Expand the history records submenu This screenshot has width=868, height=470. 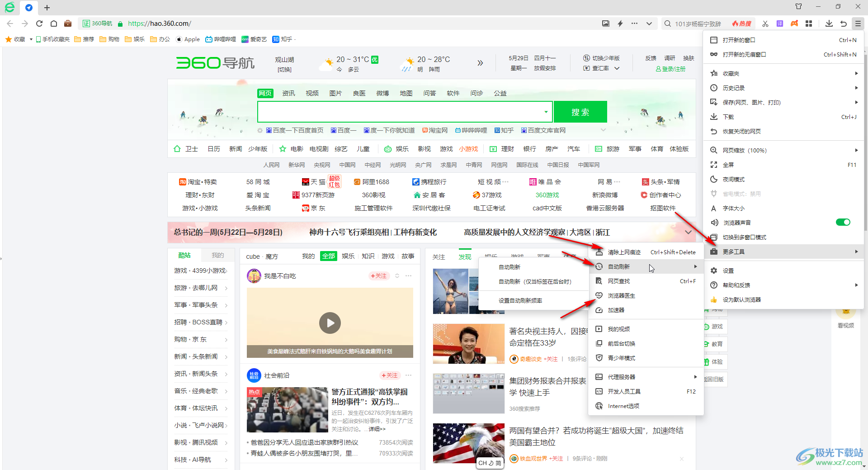click(856, 88)
